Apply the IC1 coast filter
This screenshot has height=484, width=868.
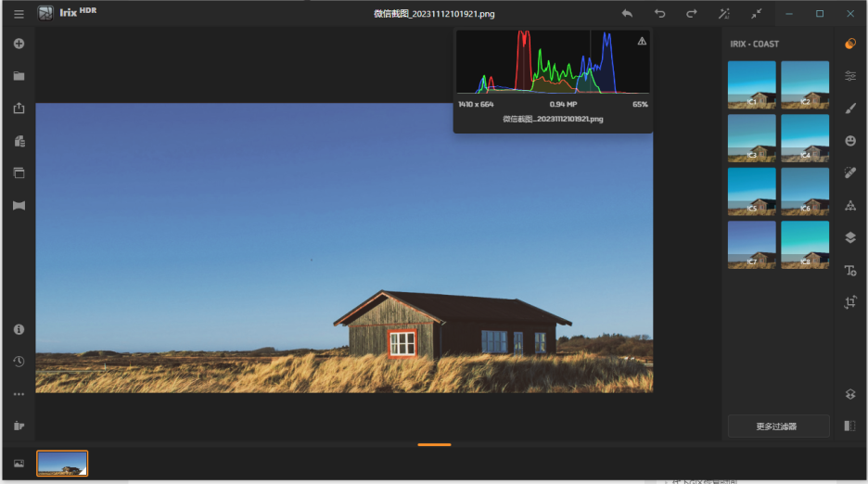click(752, 84)
